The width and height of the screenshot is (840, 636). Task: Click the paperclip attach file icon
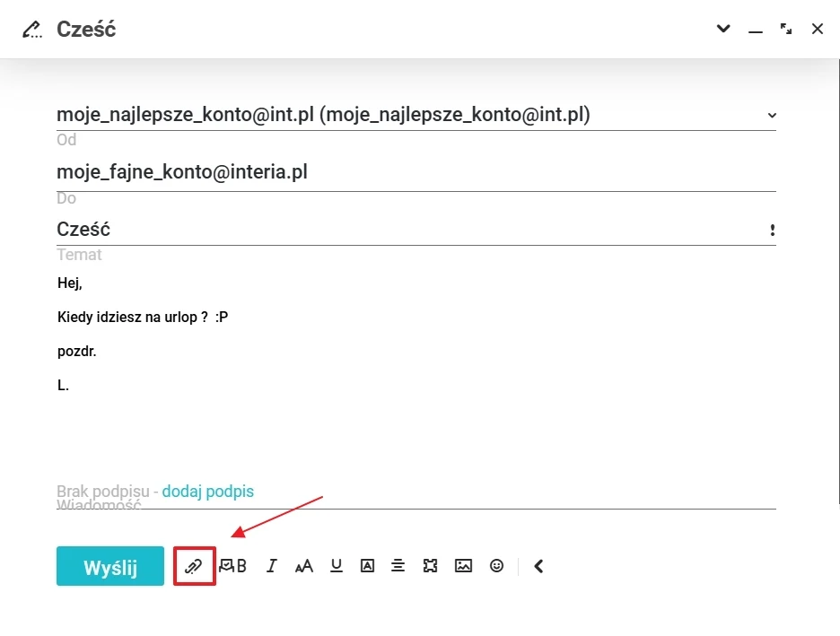(x=193, y=566)
